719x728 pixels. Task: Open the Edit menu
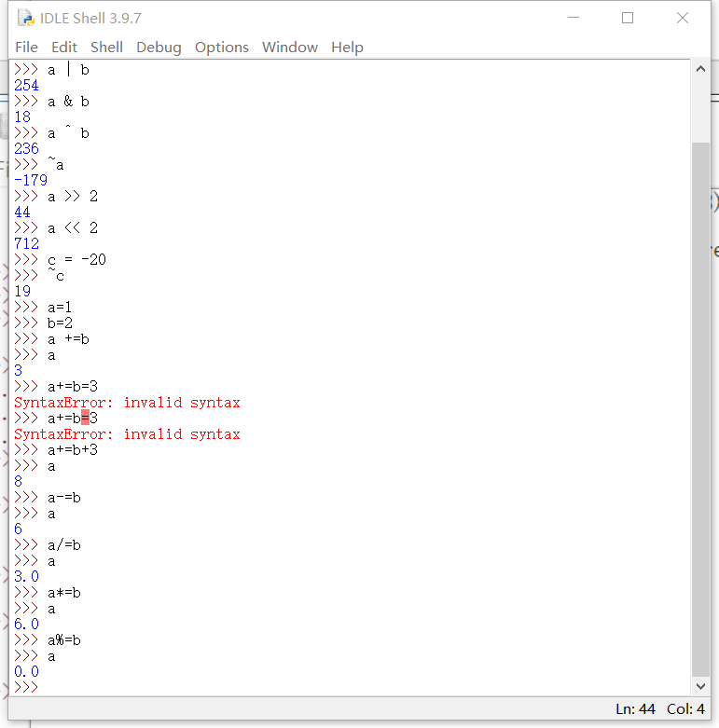pos(64,47)
